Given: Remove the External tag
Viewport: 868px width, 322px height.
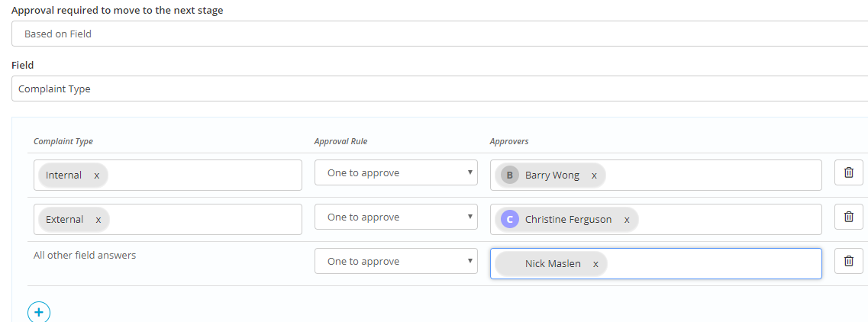Looking at the screenshot, I should coord(98,220).
